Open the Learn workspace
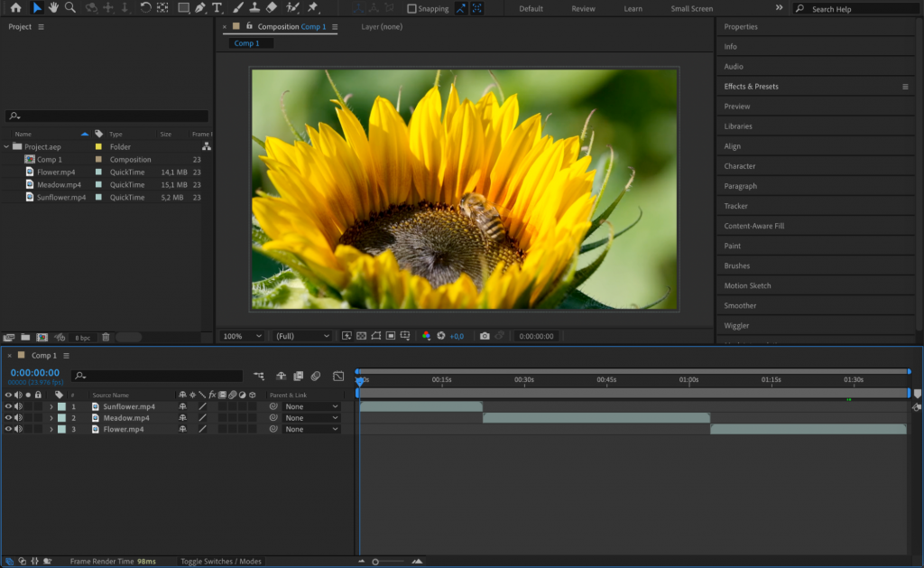The width and height of the screenshot is (924, 568). [633, 8]
